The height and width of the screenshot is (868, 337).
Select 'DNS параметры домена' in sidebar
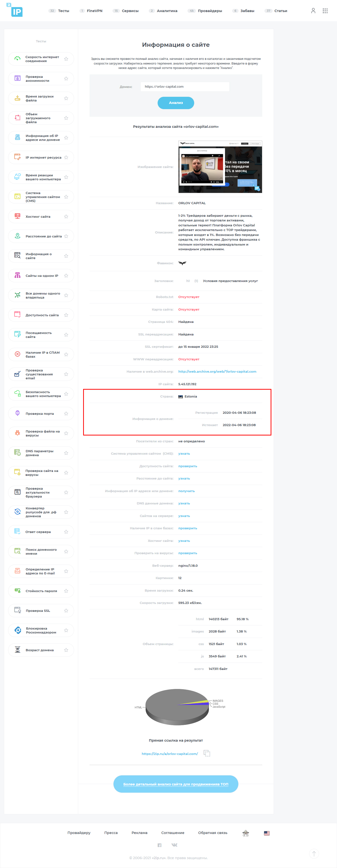click(39, 453)
